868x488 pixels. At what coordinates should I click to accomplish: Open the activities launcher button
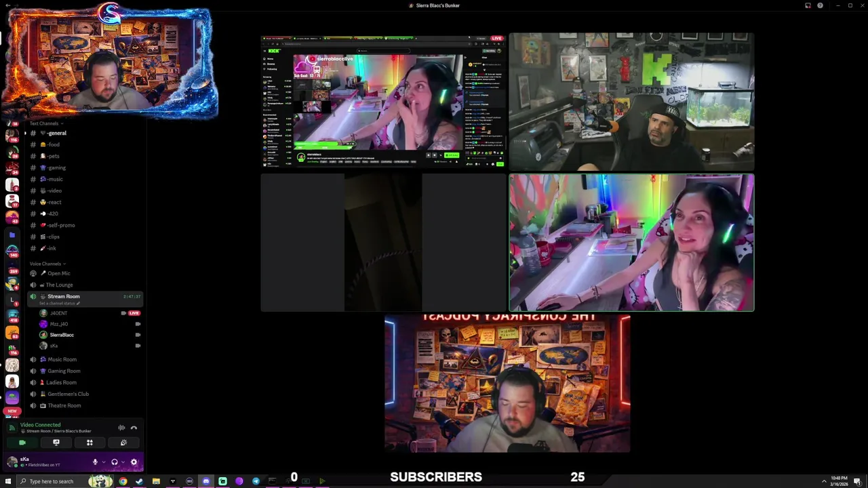click(90, 443)
